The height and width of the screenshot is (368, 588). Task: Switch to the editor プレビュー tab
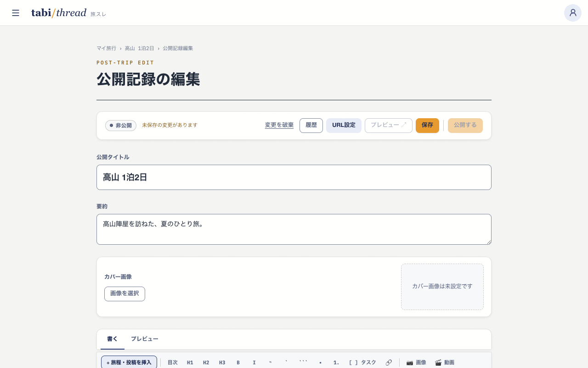(145, 339)
